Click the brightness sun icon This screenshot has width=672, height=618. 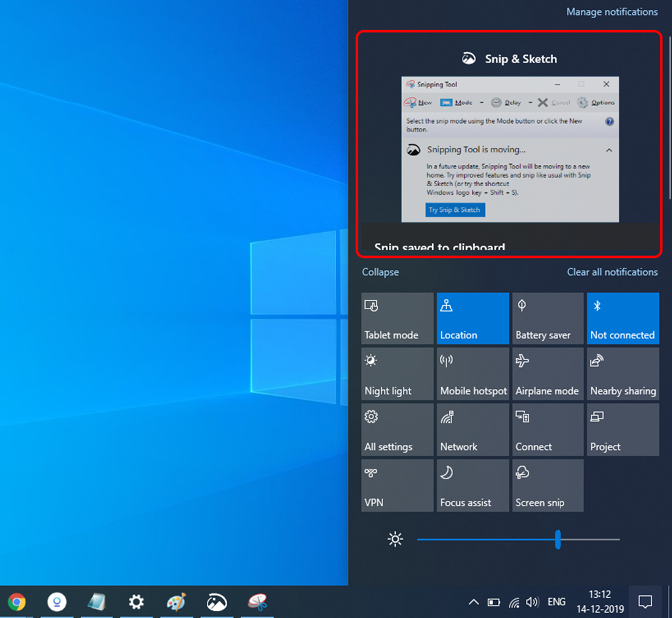pyautogui.click(x=395, y=539)
